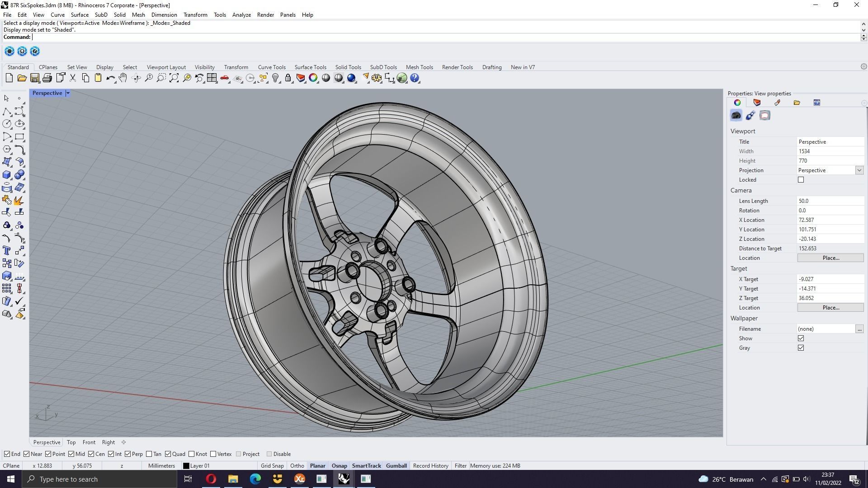Click the red car icon
868x488 pixels.
[225, 78]
